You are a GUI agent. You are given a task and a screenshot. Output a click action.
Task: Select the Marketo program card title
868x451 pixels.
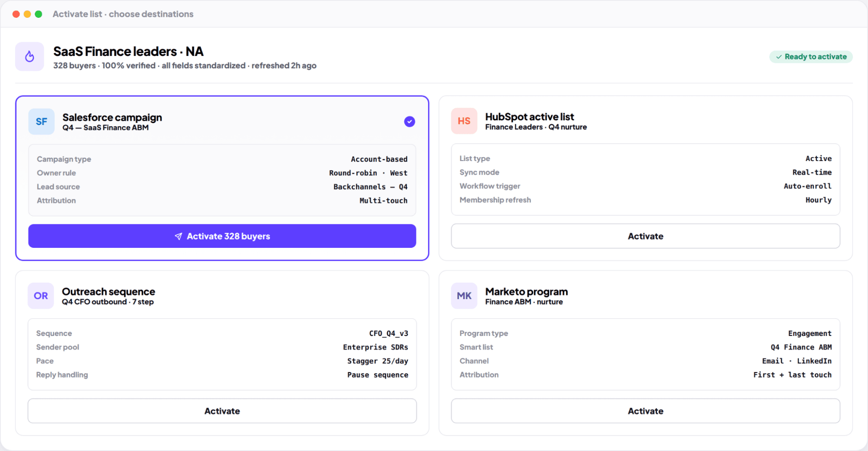click(x=526, y=292)
